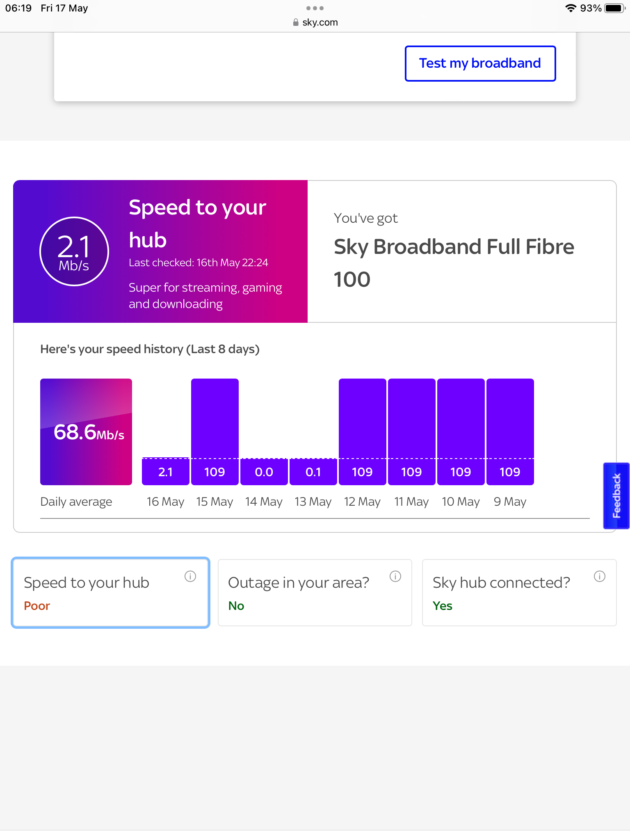Click the 14 May bar showing 0.0

tap(264, 472)
